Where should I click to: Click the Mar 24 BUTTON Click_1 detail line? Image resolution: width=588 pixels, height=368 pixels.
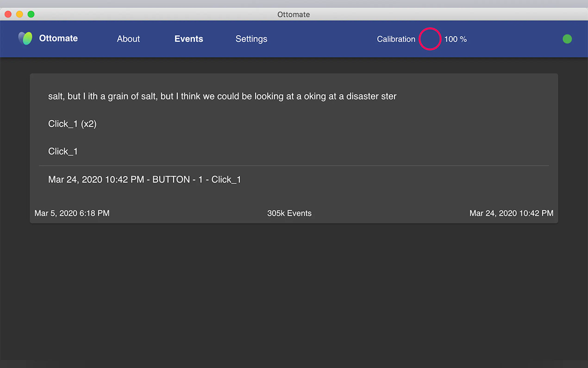(x=144, y=180)
